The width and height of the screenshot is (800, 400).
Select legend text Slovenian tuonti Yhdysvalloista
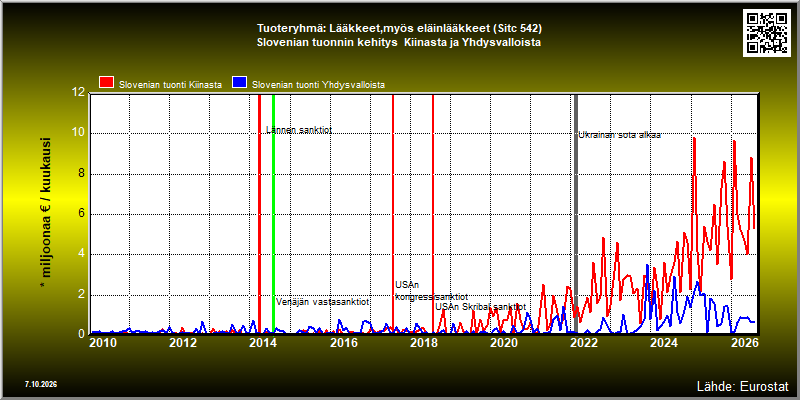(318, 85)
